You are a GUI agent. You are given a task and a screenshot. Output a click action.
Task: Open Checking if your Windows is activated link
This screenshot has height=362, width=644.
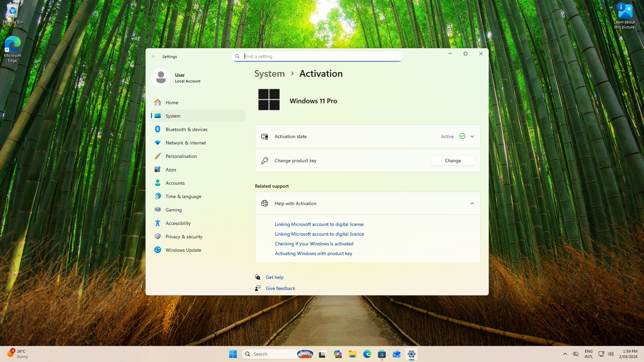tap(314, 244)
